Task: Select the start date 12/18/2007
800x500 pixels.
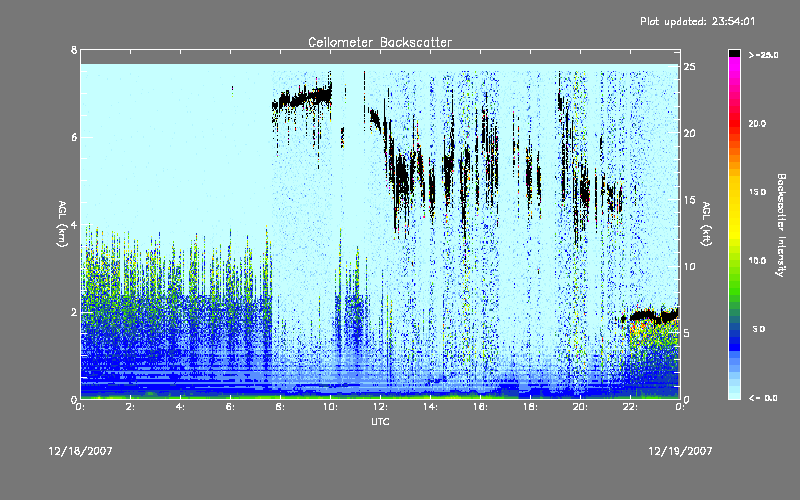Action: pos(81,451)
